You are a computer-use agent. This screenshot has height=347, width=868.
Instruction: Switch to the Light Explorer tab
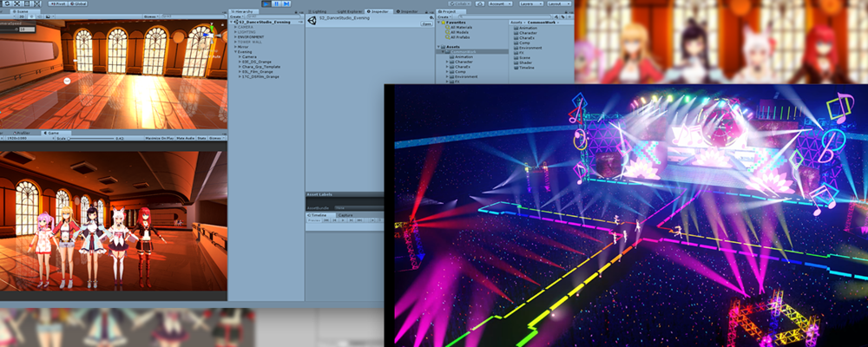(x=349, y=11)
